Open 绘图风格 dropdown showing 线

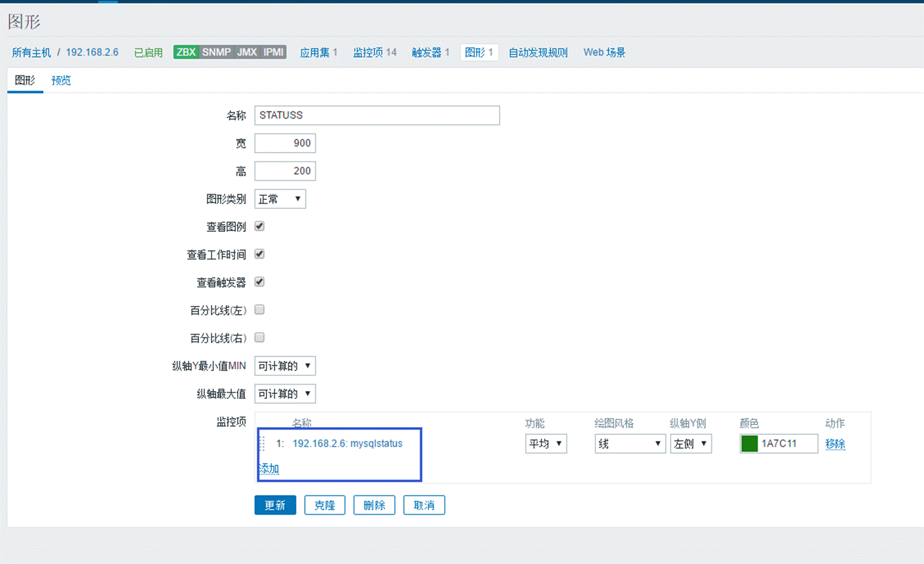tap(630, 443)
